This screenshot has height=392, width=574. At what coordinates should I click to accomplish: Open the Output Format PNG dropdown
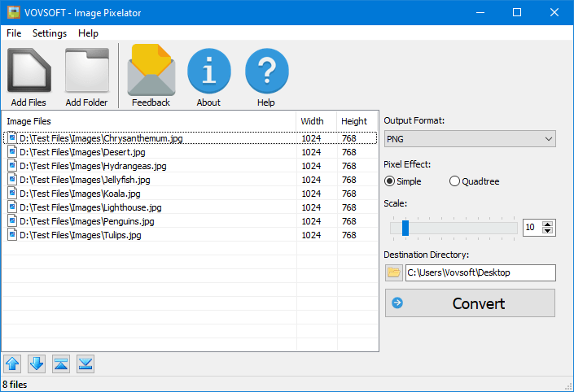pos(470,139)
